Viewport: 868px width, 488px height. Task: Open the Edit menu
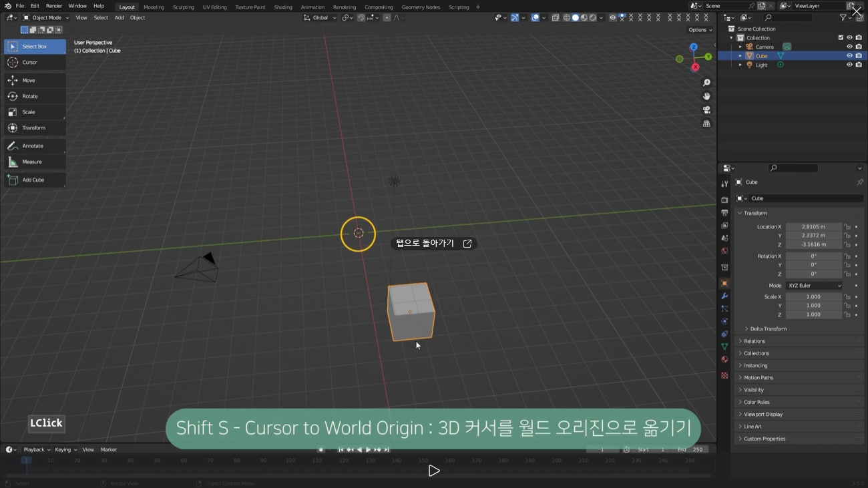tap(35, 6)
